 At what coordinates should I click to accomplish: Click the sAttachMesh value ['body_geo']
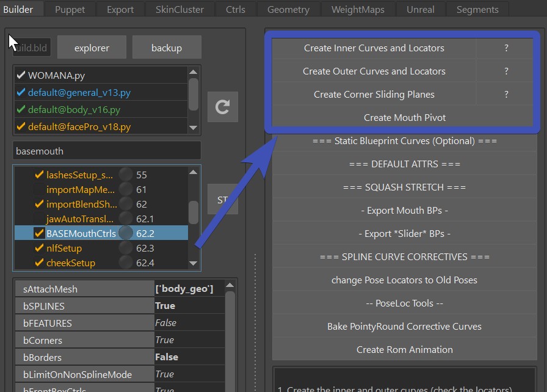[x=189, y=289]
